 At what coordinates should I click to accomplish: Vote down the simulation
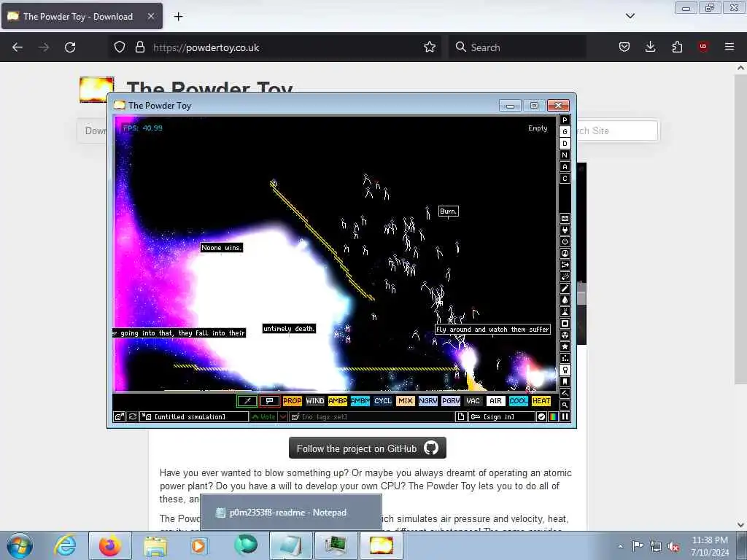283,416
